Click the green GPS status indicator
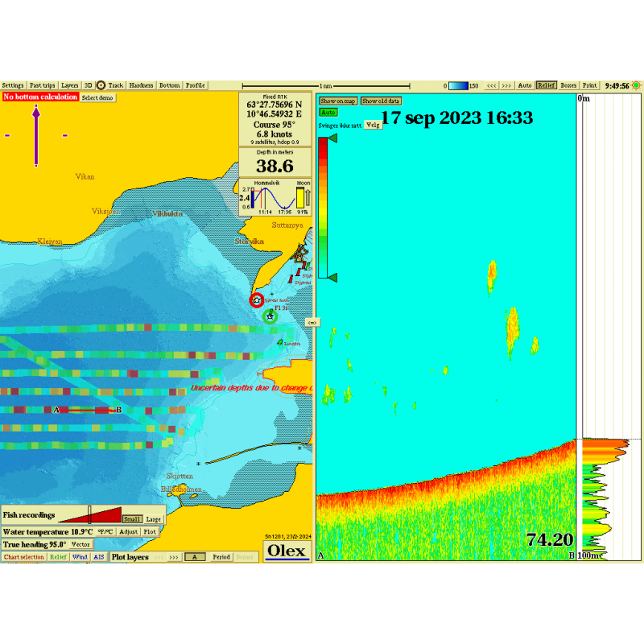644x644 pixels. [637, 85]
